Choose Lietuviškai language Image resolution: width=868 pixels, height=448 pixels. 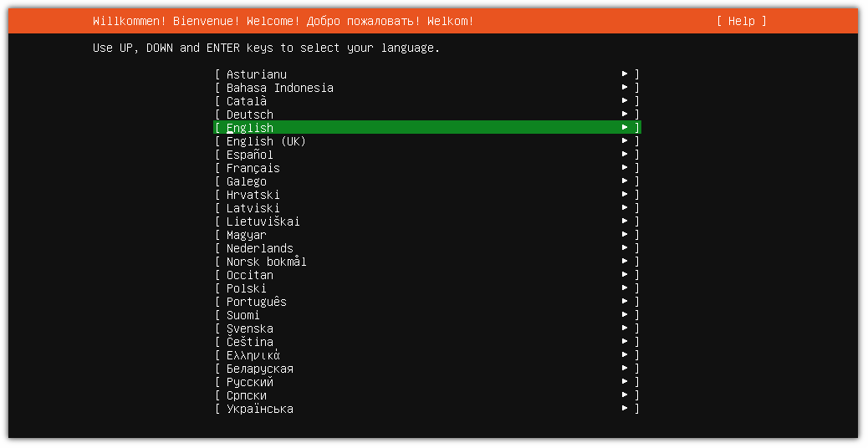(426, 221)
